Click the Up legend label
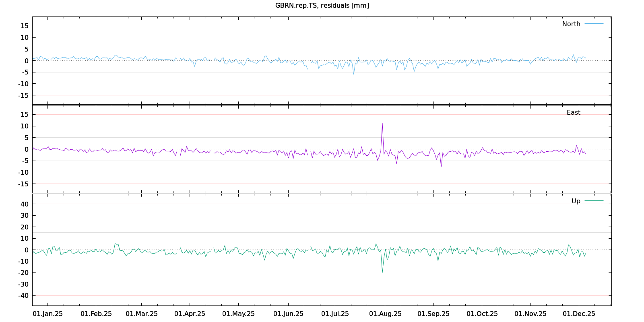This screenshot has height=322, width=644. (x=576, y=201)
